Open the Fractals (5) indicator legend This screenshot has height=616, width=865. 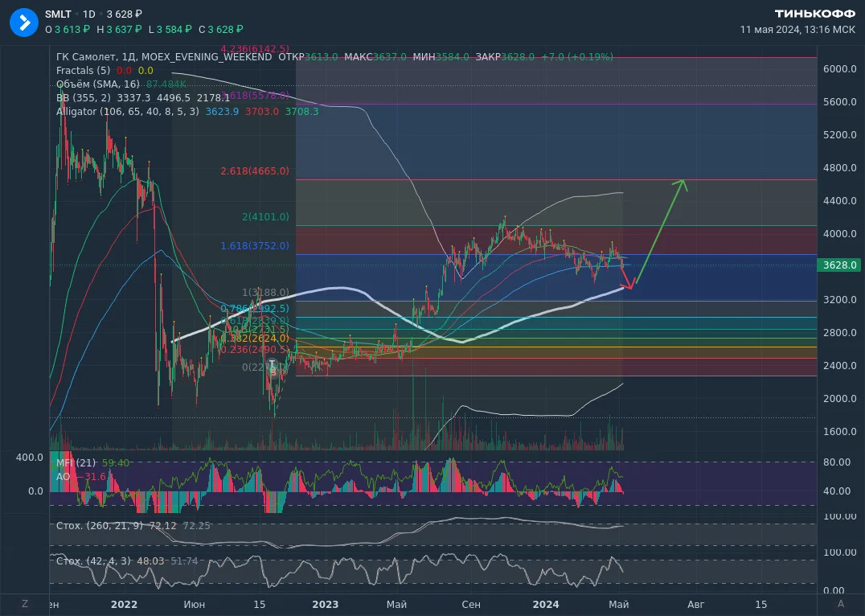click(84, 71)
